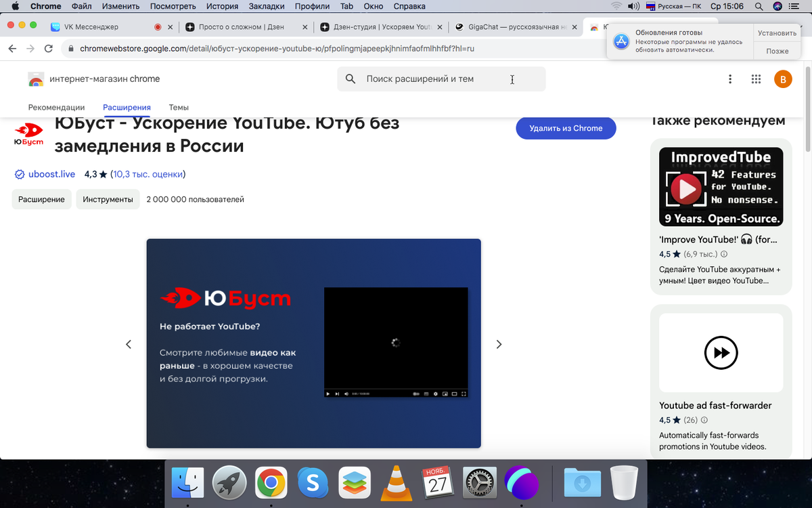
Task: Open Google Chrome in the Dock
Action: [271, 483]
